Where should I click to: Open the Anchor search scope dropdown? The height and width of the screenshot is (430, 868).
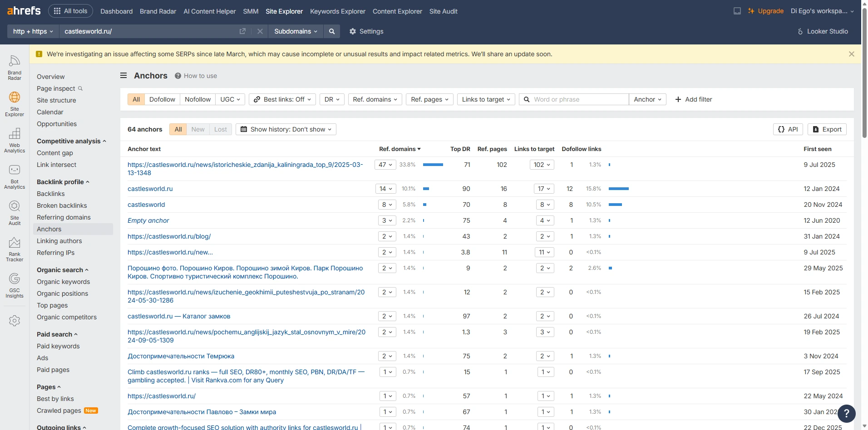[x=647, y=99]
